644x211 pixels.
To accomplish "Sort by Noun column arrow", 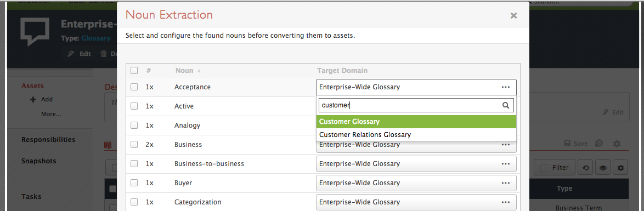I will point(199,71).
